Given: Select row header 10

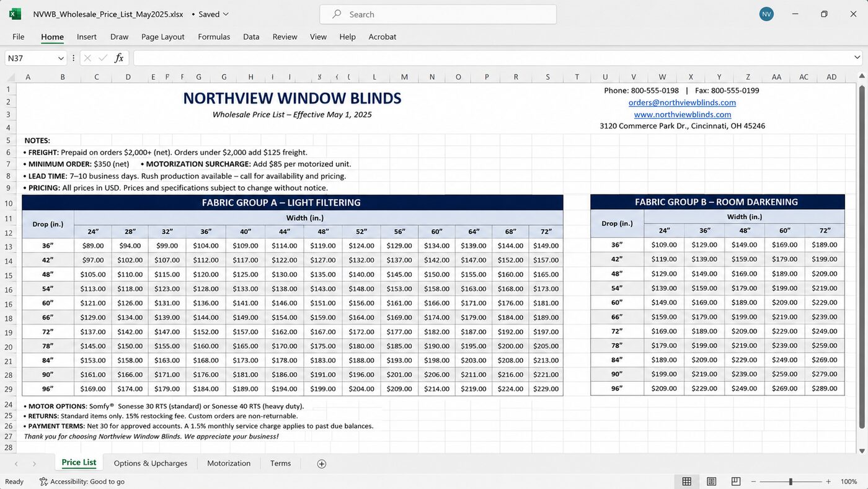Looking at the screenshot, I should pyautogui.click(x=9, y=204).
